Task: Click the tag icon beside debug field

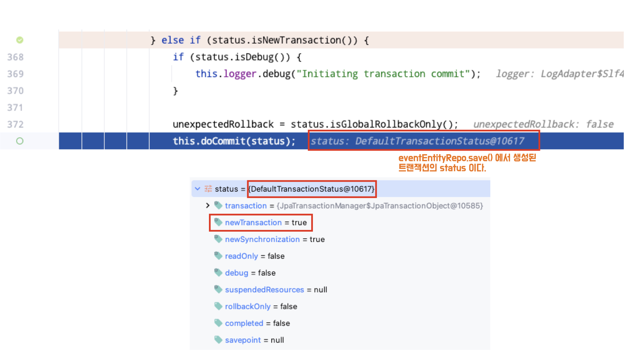Action: coord(218,272)
